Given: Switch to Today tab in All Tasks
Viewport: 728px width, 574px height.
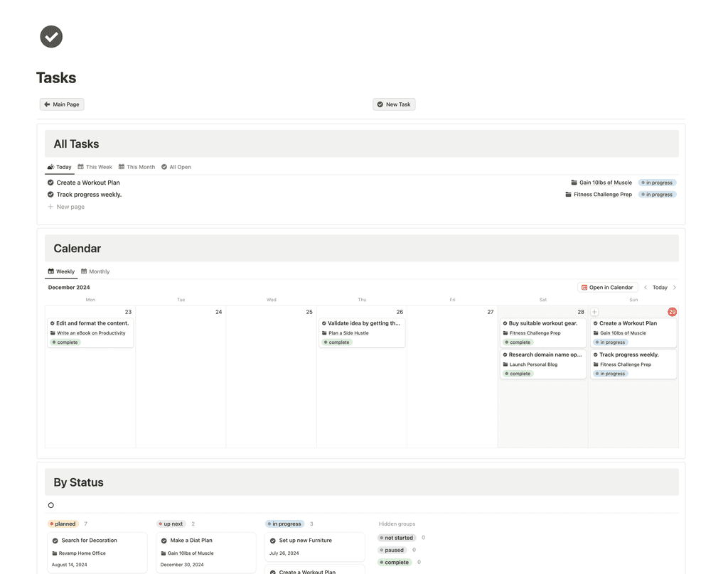Looking at the screenshot, I should coord(60,167).
